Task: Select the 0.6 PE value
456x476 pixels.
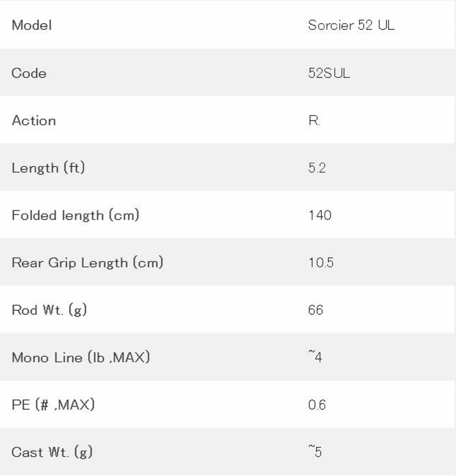Action: coord(317,405)
